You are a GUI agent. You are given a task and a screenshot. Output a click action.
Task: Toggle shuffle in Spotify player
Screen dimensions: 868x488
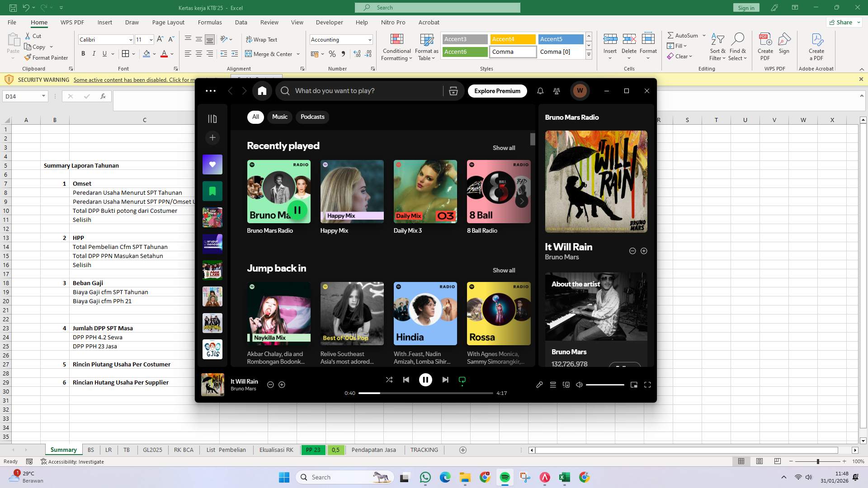coord(389,380)
